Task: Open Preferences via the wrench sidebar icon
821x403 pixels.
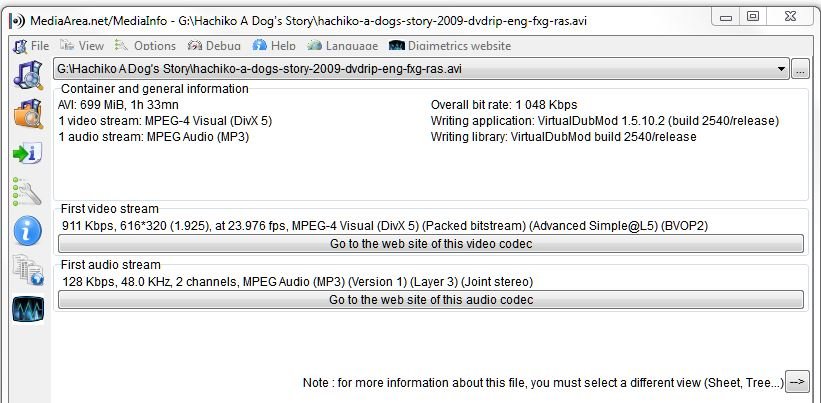Action: (26, 192)
